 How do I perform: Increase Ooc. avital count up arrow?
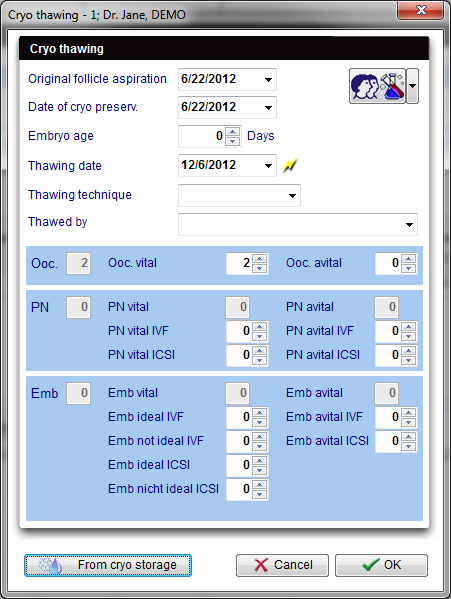click(x=409, y=259)
